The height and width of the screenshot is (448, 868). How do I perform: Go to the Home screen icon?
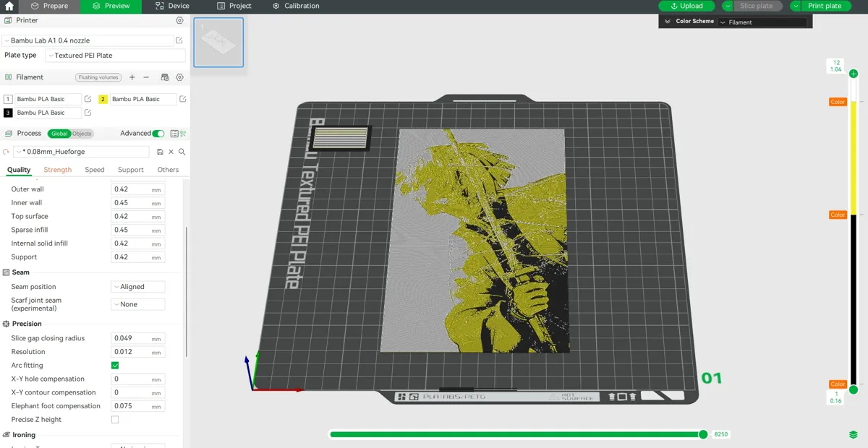coord(9,6)
